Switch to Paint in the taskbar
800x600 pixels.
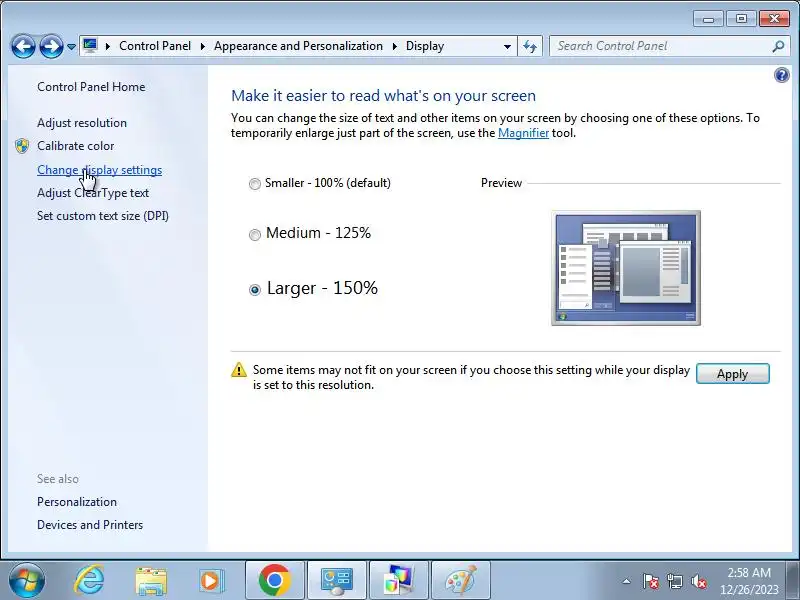point(461,581)
